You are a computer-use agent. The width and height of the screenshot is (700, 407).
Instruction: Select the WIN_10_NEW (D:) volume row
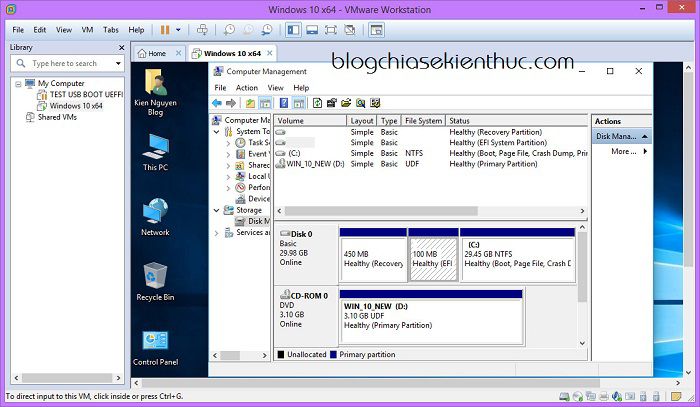coord(431,164)
